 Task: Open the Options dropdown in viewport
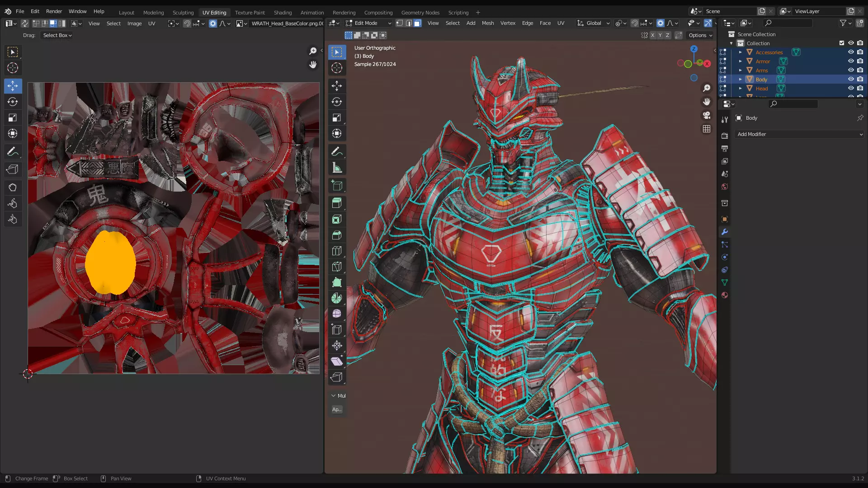(x=700, y=35)
